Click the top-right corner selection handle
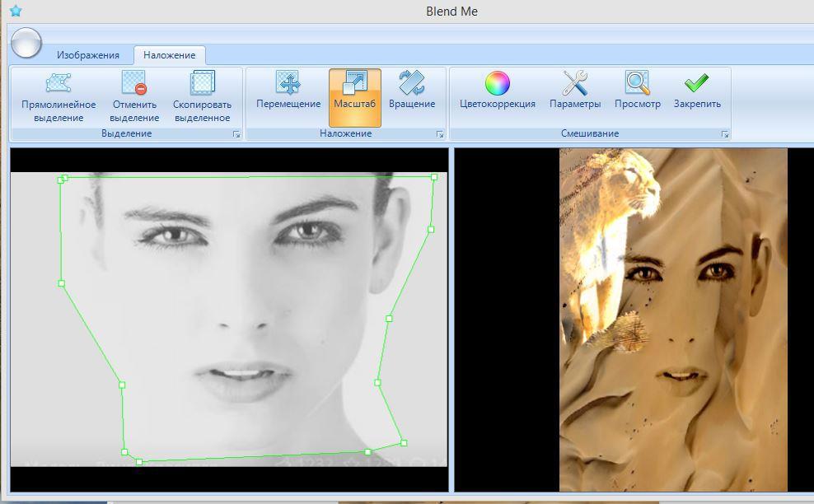The width and height of the screenshot is (814, 504). click(434, 177)
